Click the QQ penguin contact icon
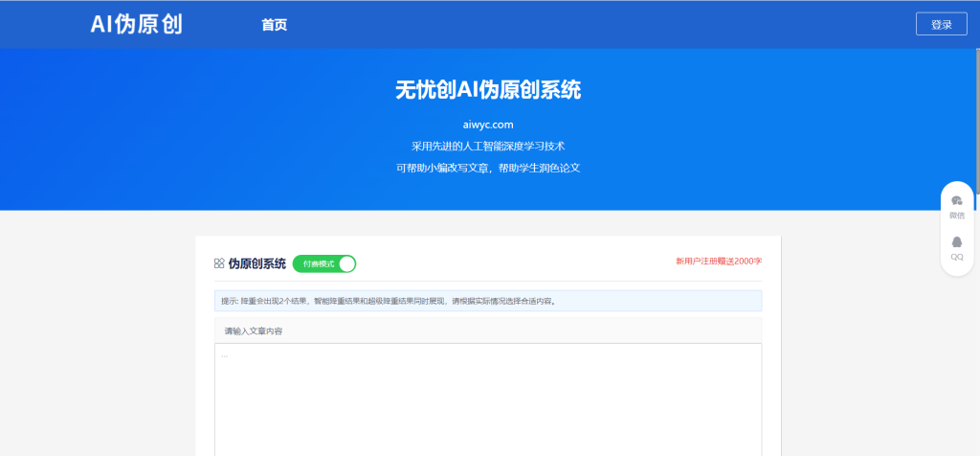Screen dimensions: 980x456 coord(956,241)
